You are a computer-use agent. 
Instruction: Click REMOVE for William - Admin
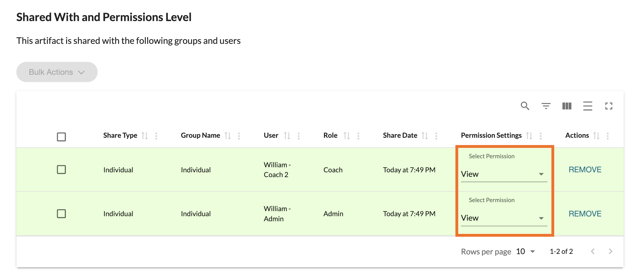tap(585, 214)
